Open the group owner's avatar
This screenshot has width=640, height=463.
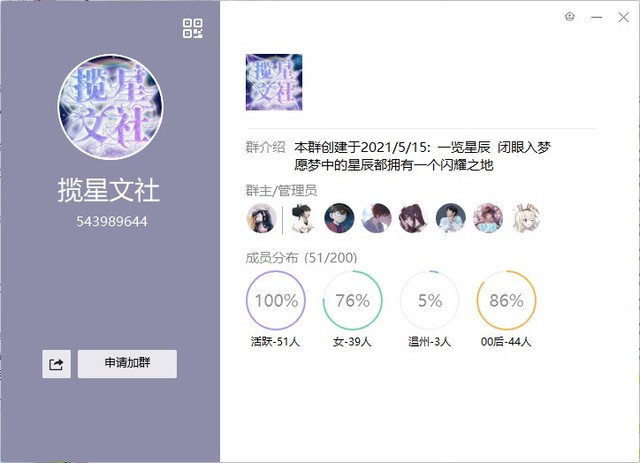pyautogui.click(x=262, y=218)
